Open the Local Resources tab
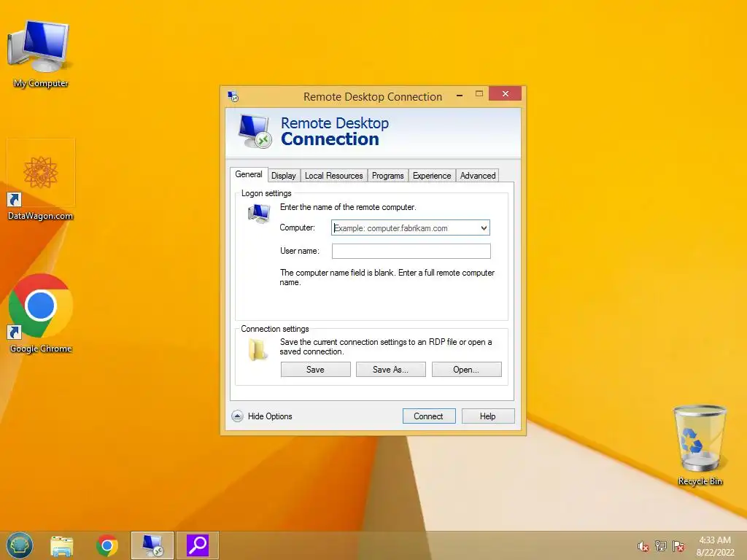Image resolution: width=747 pixels, height=560 pixels. tap(334, 176)
